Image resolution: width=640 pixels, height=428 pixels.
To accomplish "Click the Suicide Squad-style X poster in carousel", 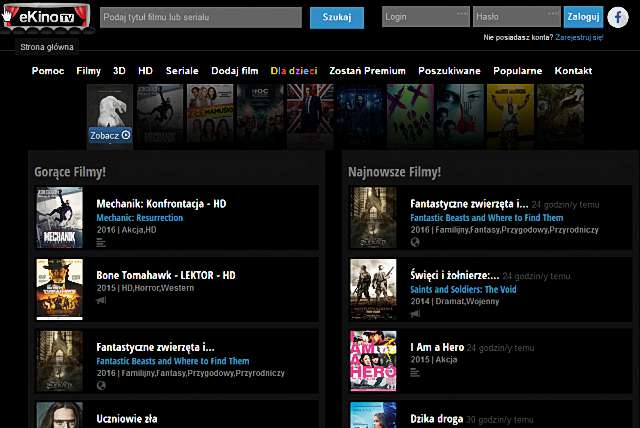I will (x=410, y=116).
